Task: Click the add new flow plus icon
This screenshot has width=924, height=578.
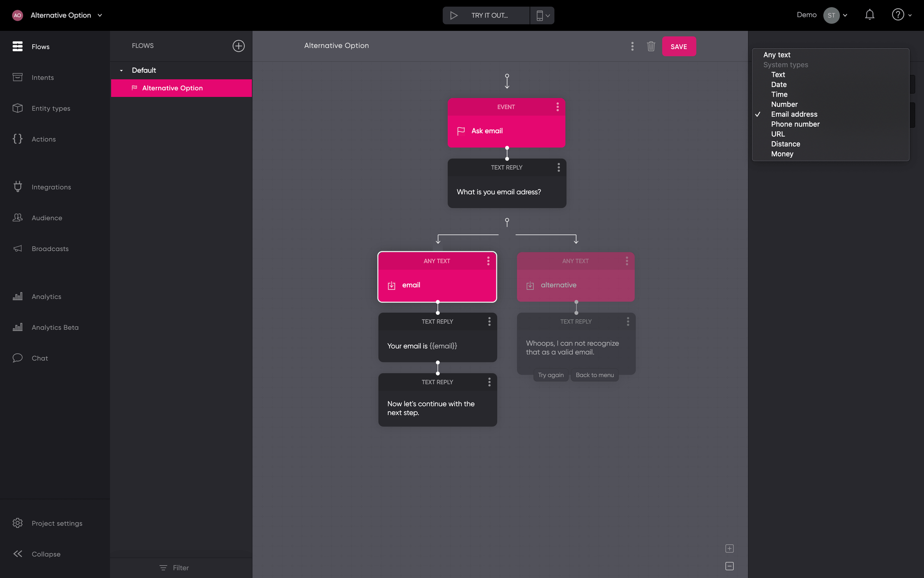Action: 238,46
